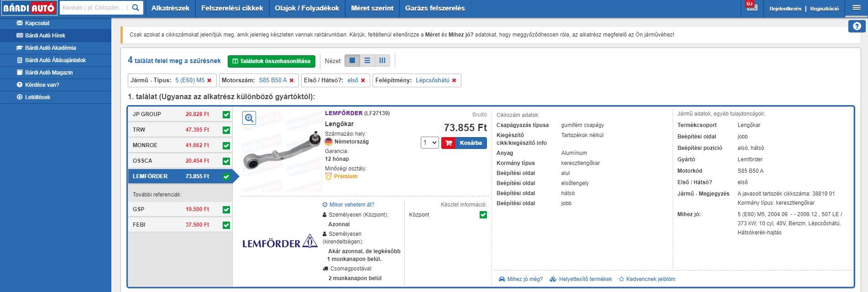Click the Mikor vehetem át? link

[x=348, y=205]
